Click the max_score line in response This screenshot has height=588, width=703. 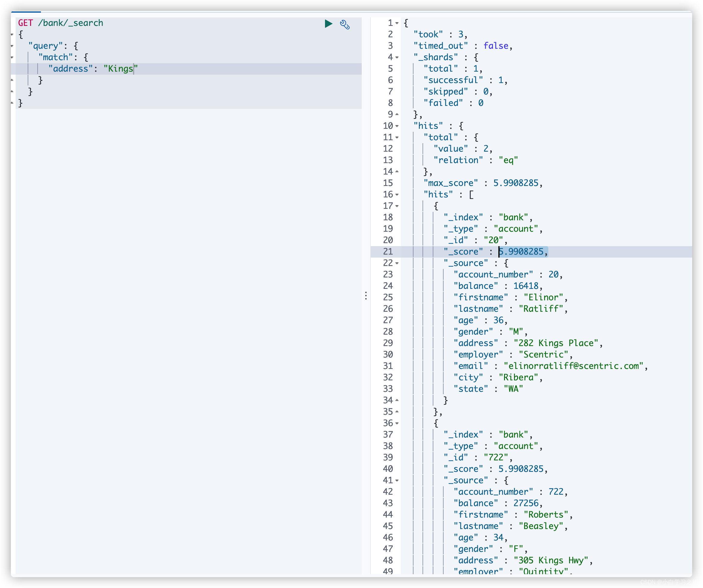(483, 183)
